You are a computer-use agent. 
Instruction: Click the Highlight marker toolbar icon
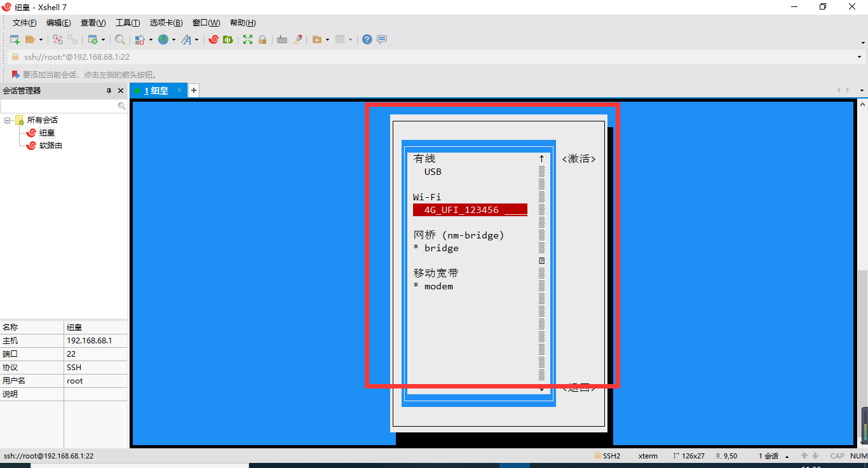click(x=297, y=39)
